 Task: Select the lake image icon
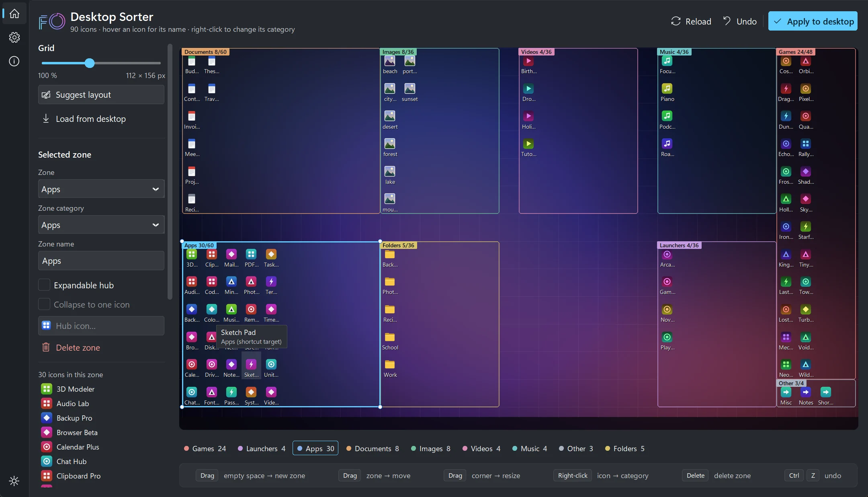click(390, 176)
